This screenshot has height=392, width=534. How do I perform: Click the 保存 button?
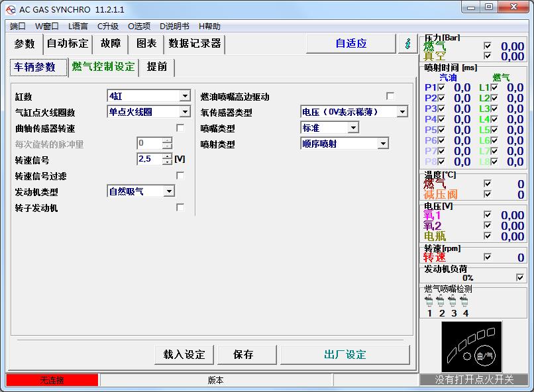(x=243, y=354)
